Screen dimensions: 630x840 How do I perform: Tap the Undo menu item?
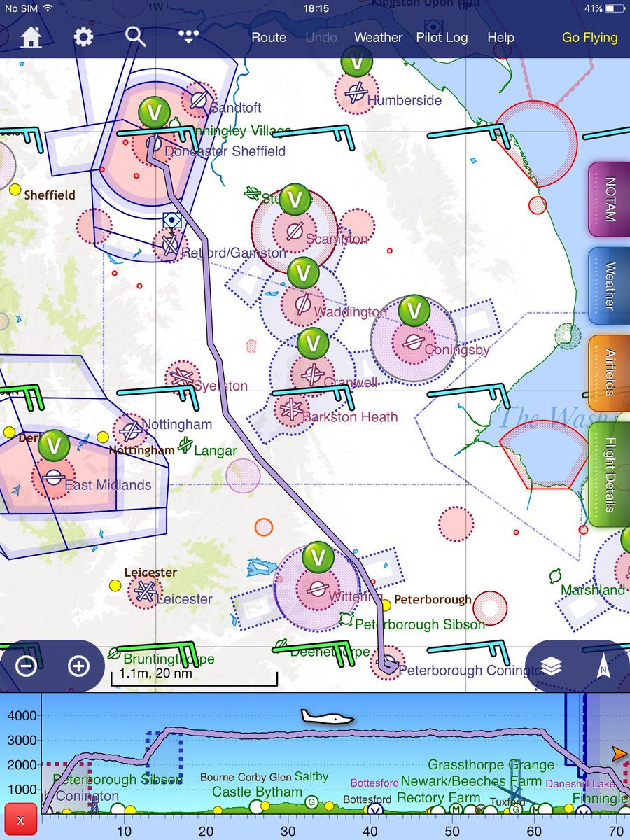pos(321,37)
